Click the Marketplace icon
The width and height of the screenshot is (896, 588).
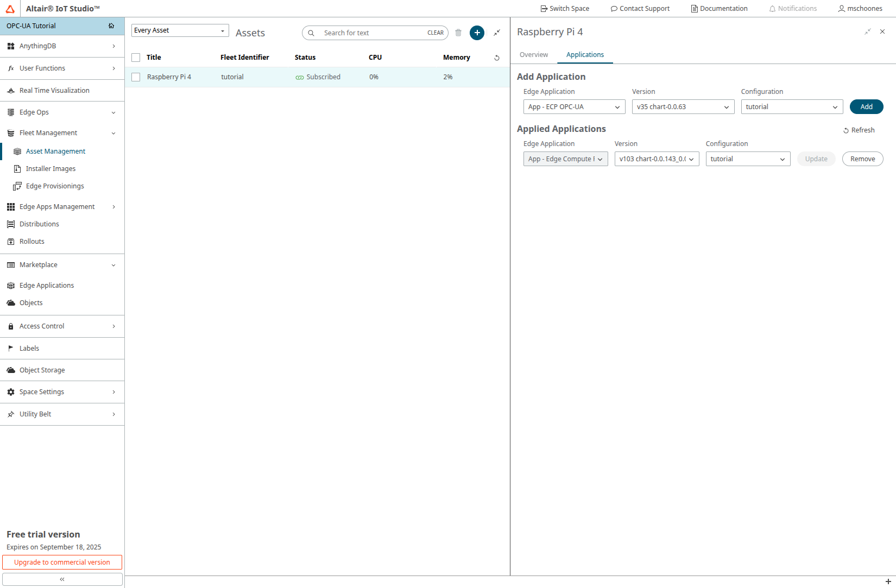11,265
